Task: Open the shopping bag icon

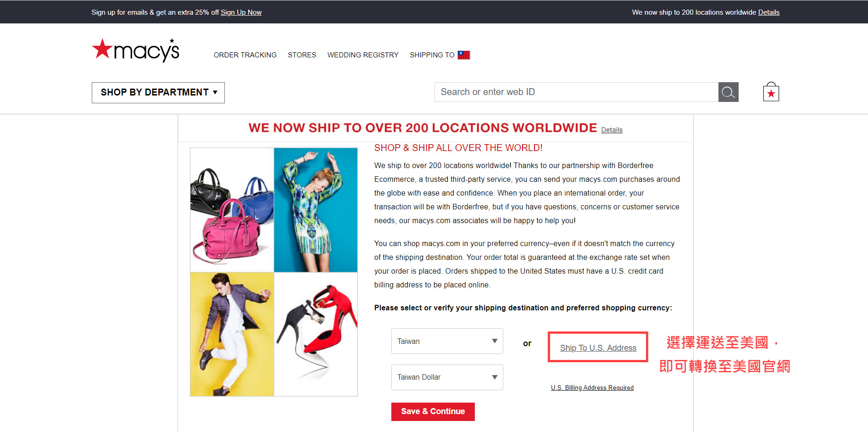Action: 771,92
